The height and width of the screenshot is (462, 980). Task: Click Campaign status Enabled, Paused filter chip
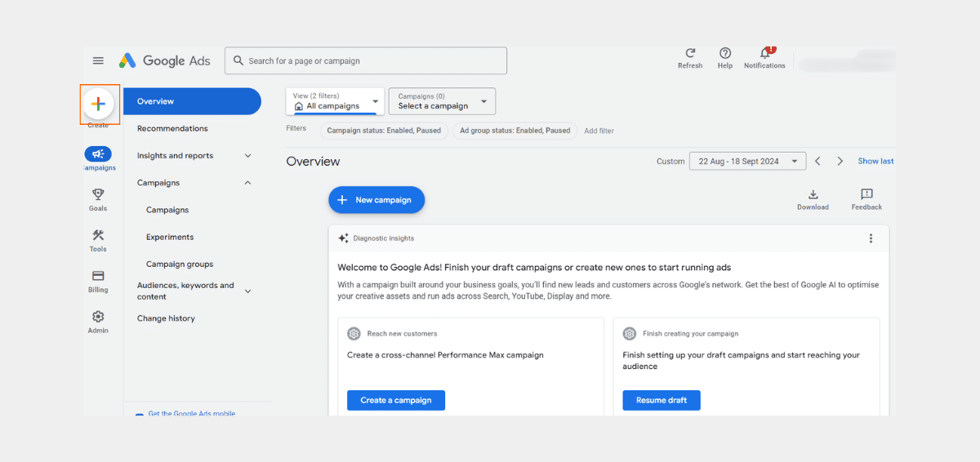(384, 131)
